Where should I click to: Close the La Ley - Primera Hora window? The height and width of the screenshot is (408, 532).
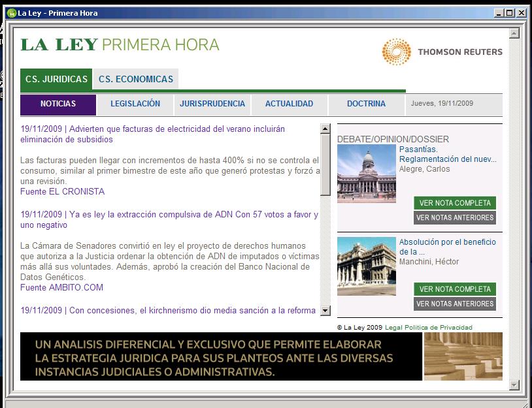click(521, 13)
